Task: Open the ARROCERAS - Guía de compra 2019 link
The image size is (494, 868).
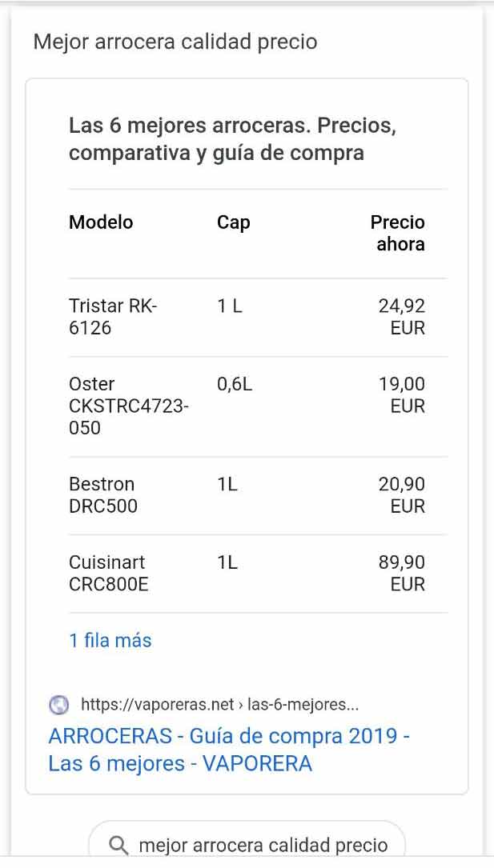Action: click(x=229, y=750)
